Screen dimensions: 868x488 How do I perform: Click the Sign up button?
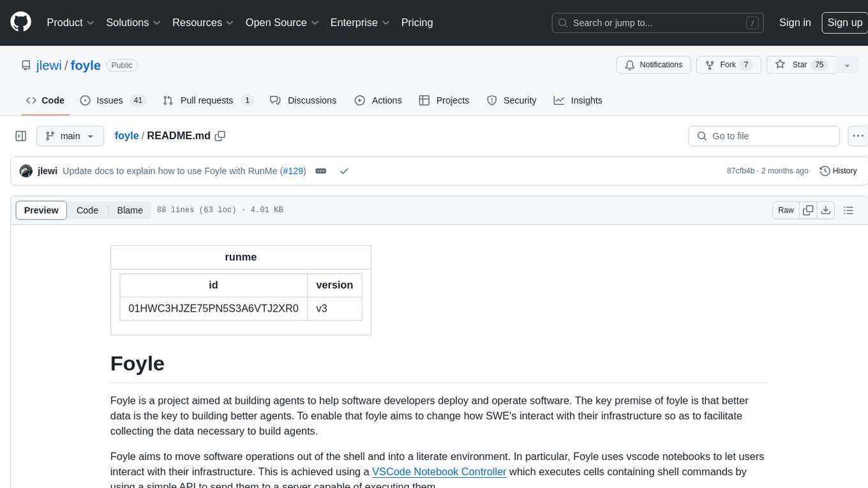pyautogui.click(x=844, y=22)
